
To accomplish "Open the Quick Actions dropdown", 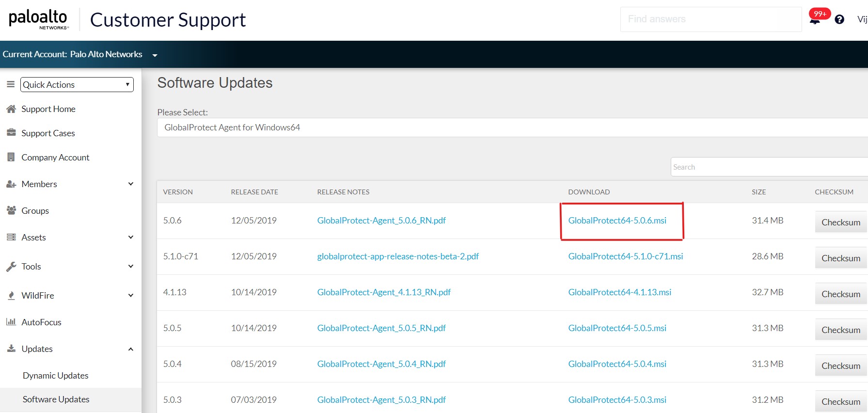I will pos(77,84).
